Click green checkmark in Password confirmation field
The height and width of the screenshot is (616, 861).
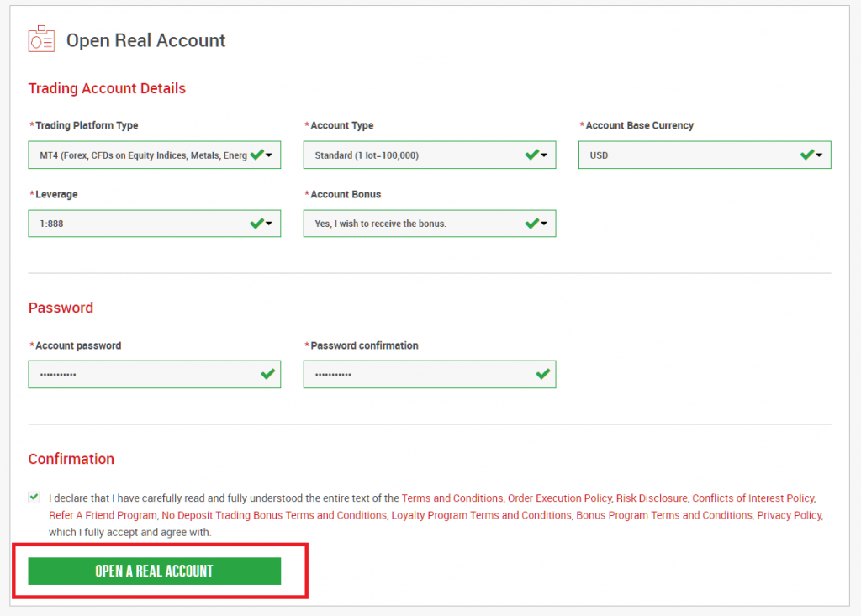(543, 374)
